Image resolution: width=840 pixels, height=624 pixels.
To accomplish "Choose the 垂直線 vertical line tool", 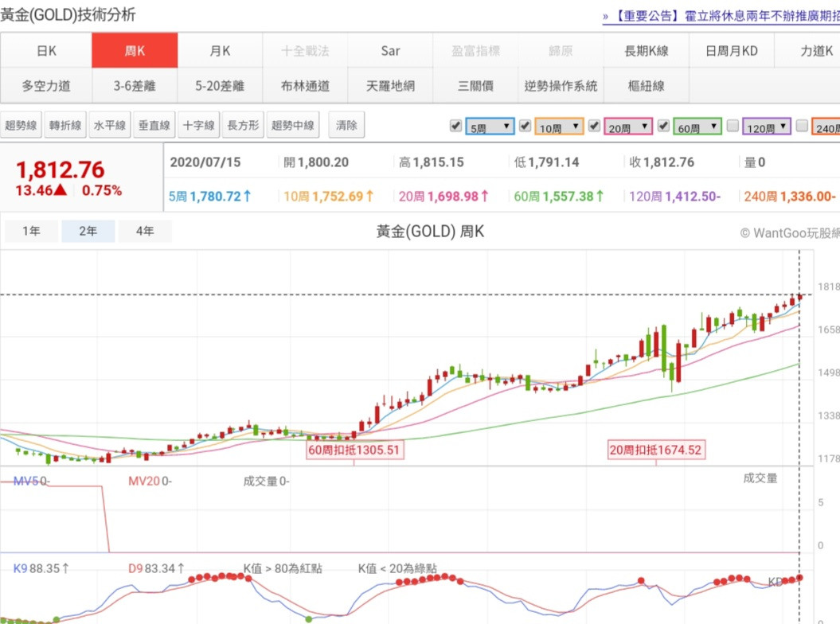I will pos(154,126).
